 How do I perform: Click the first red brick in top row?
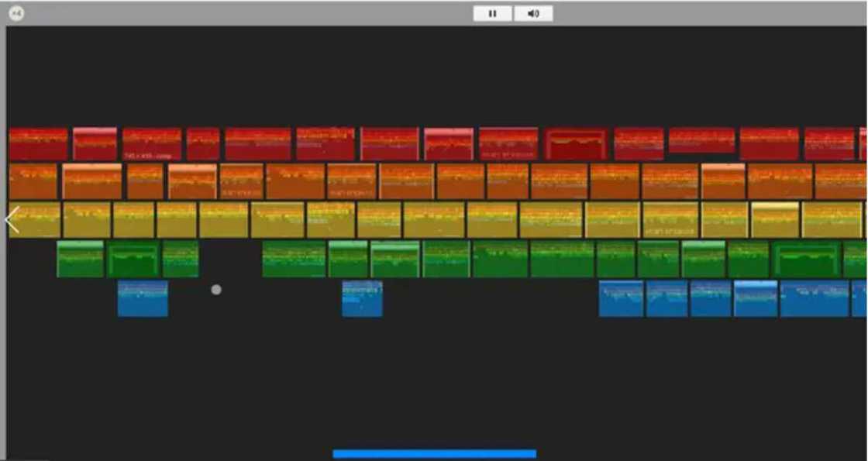[x=39, y=144]
